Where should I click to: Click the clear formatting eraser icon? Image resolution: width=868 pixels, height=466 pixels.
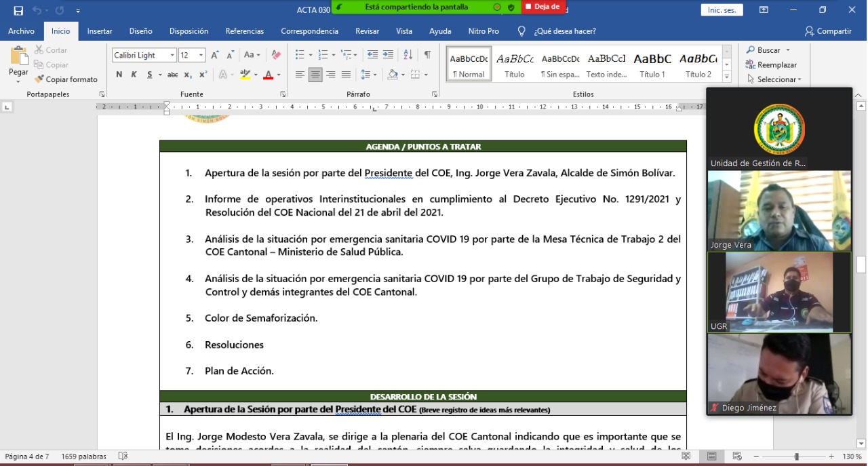click(276, 55)
